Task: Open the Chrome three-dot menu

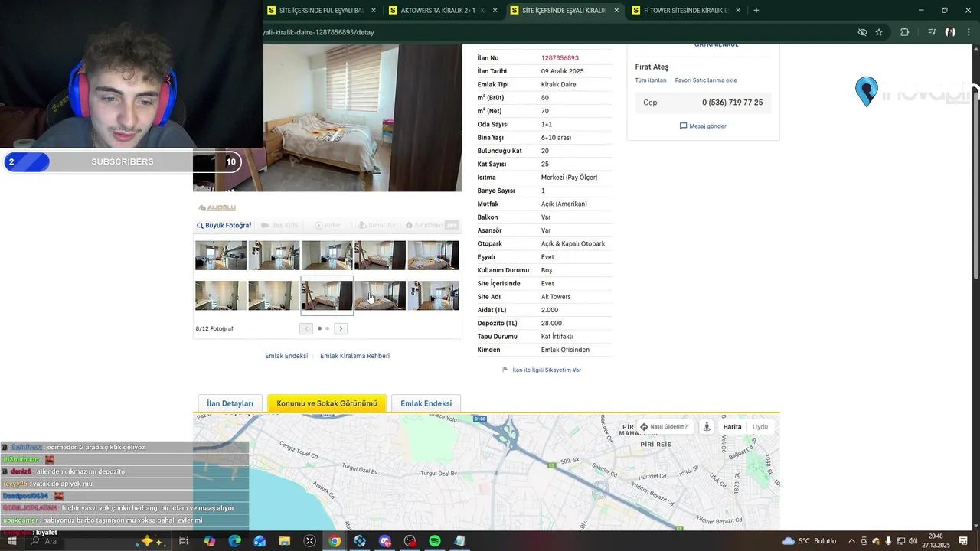Action: click(969, 32)
